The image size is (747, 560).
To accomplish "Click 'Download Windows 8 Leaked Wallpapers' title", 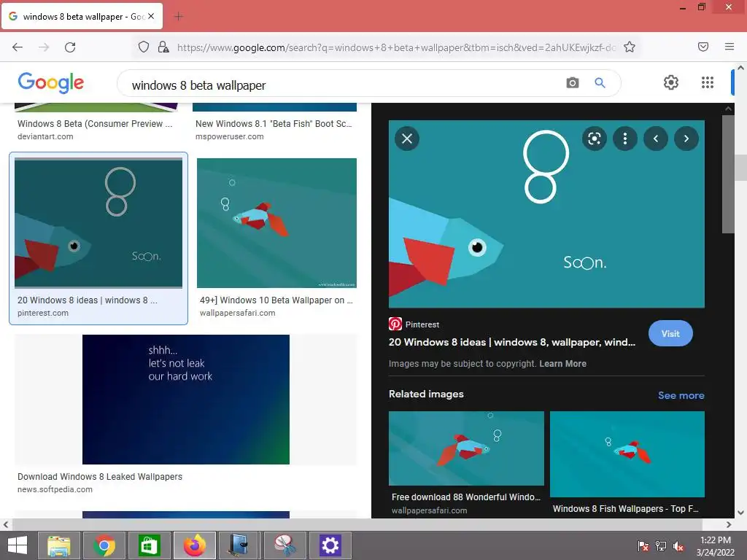I will (99, 477).
